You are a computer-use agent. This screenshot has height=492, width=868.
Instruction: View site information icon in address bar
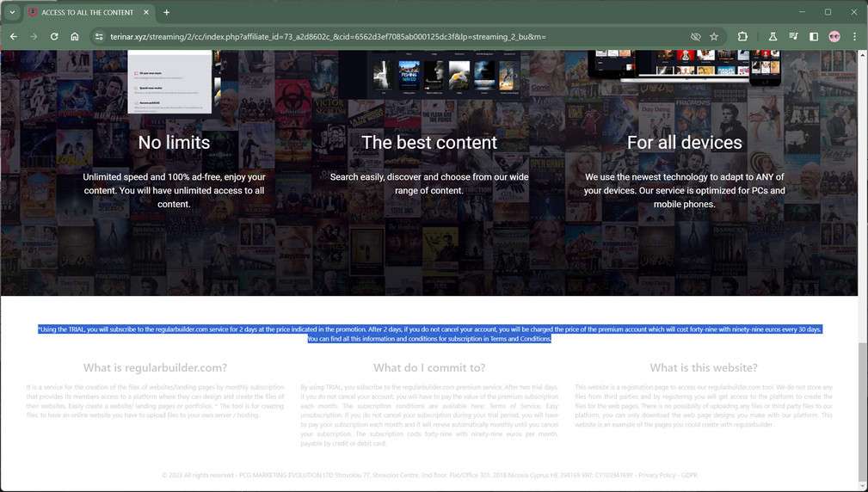[99, 36]
